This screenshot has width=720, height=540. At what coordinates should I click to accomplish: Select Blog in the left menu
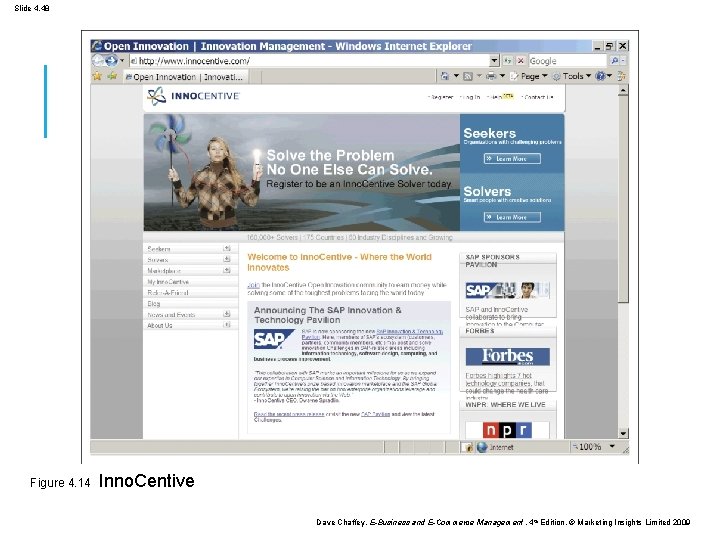pos(154,304)
